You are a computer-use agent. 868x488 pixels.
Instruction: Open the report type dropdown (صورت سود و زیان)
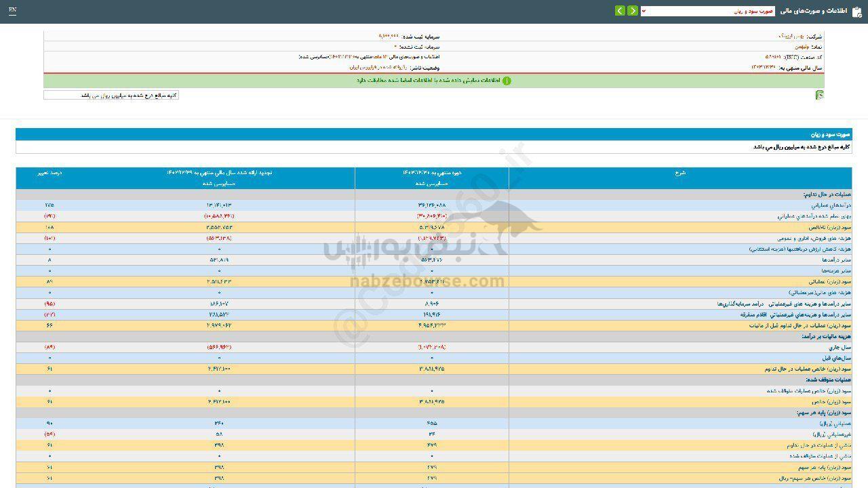tap(709, 12)
